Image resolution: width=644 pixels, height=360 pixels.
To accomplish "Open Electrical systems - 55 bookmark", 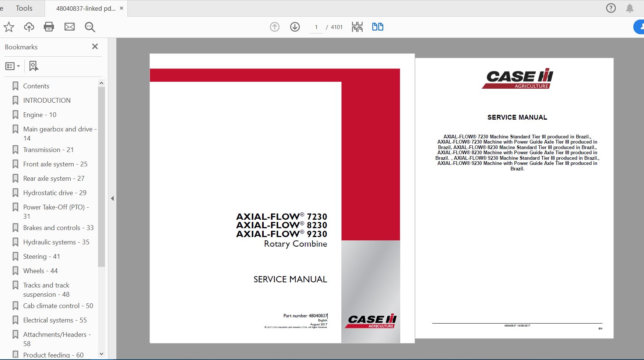I will click(x=55, y=320).
